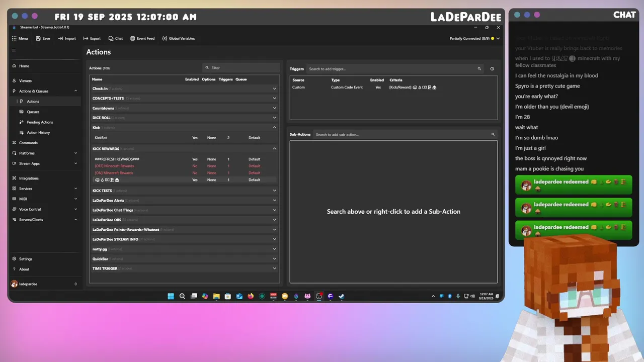
Task: Click the Settings gear icon
Action: click(x=14, y=259)
